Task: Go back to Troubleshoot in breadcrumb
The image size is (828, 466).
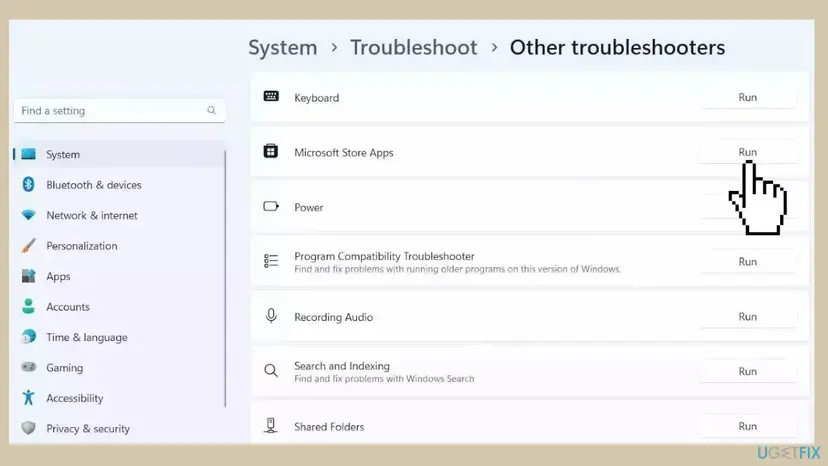Action: 413,48
